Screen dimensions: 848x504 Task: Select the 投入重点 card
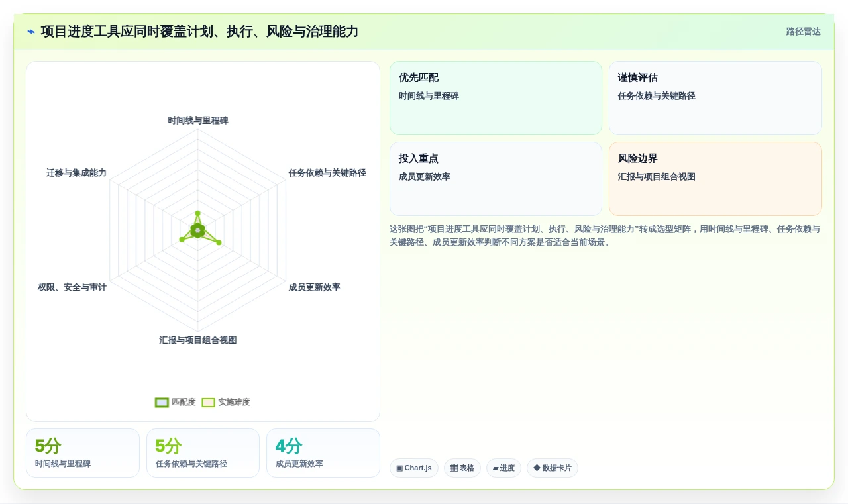pyautogui.click(x=496, y=179)
